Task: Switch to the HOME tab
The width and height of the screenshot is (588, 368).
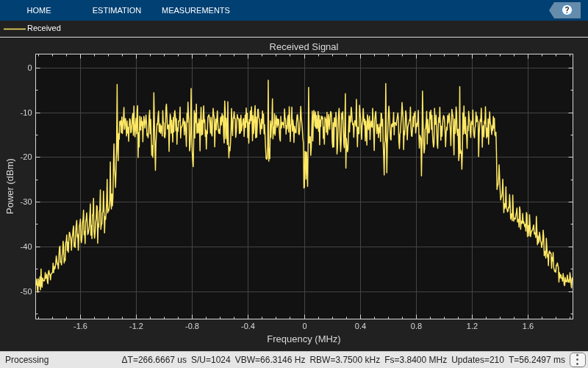Action: pos(39,10)
